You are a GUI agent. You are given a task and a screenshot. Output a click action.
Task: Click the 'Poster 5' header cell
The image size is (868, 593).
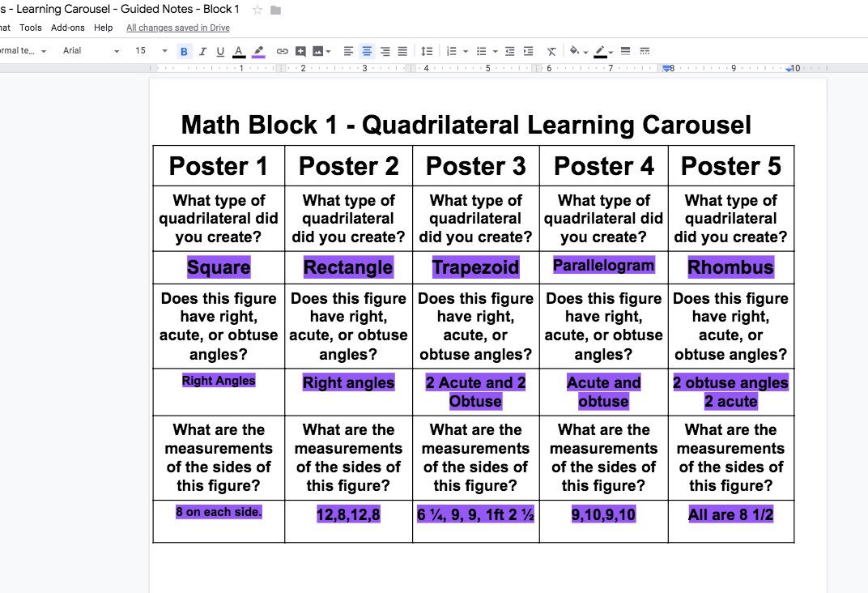coord(730,166)
